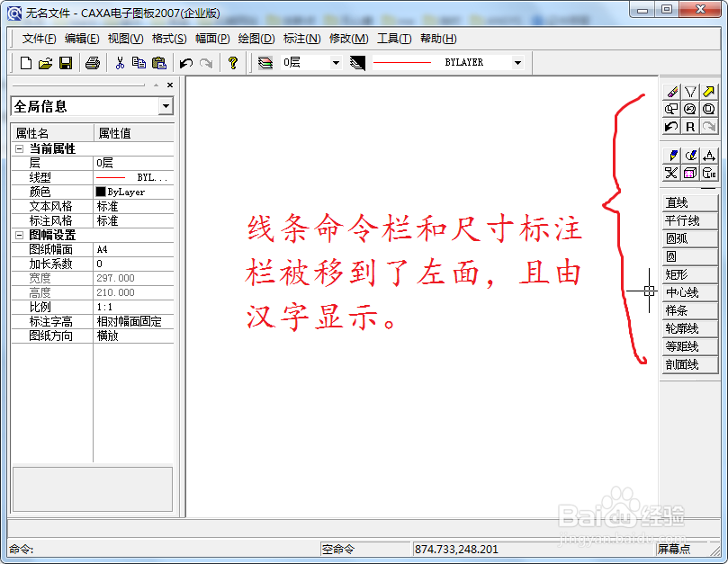Click the grey redo arrow in right panel
728x564 pixels.
pos(708,127)
